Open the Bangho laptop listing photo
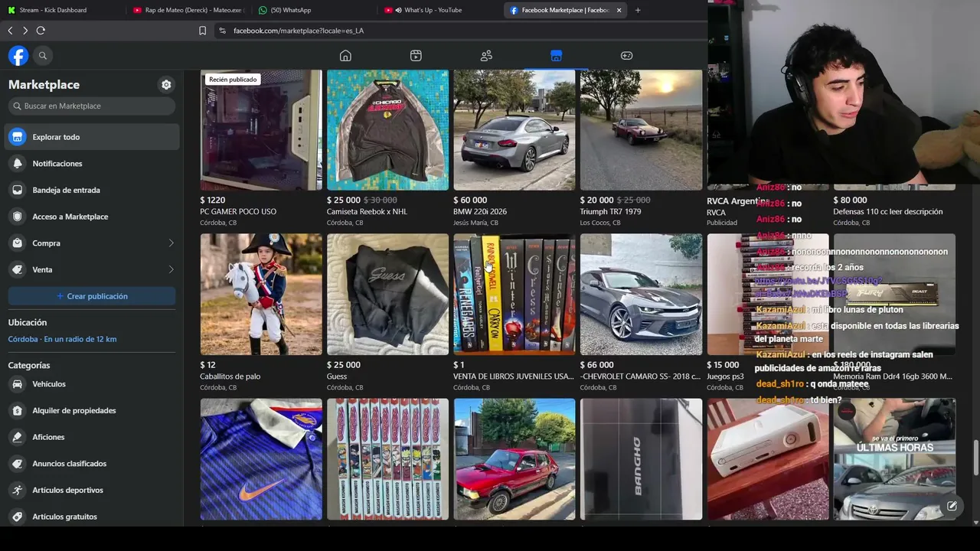 [x=641, y=459]
